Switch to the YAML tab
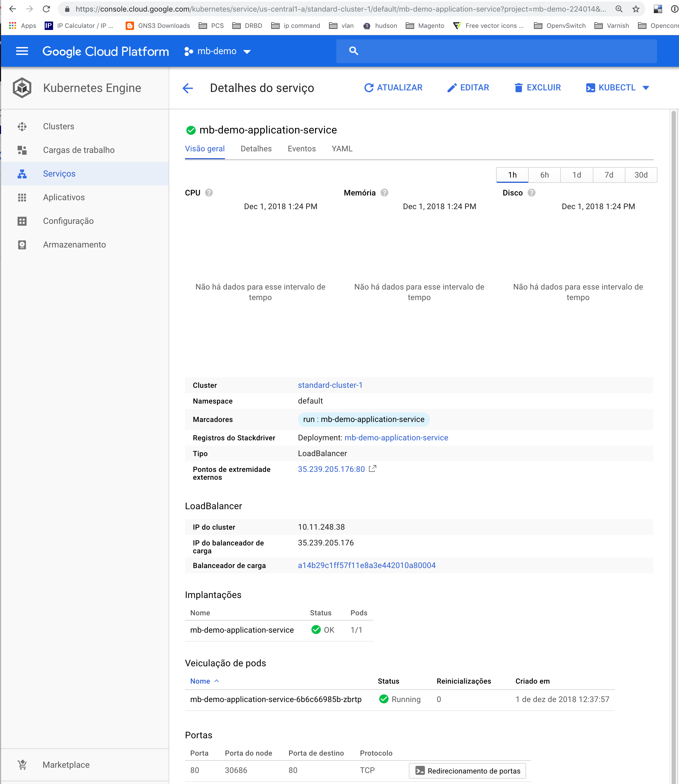Image resolution: width=679 pixels, height=784 pixels. coord(342,149)
